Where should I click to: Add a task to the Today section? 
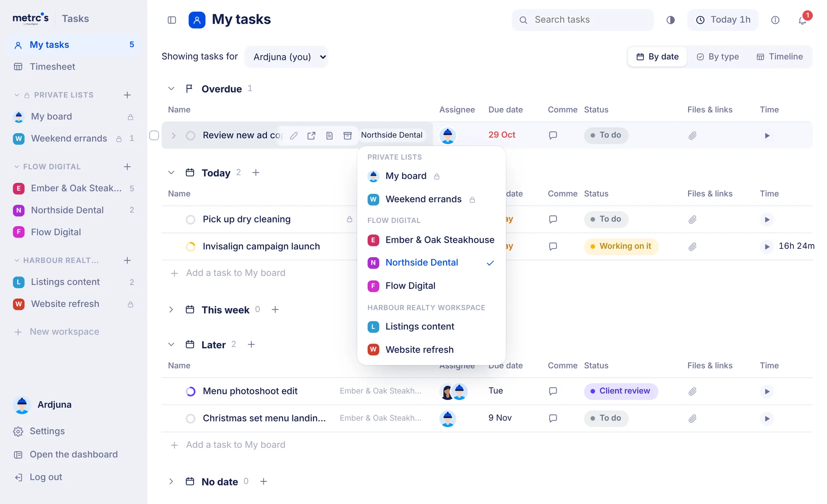(x=256, y=173)
